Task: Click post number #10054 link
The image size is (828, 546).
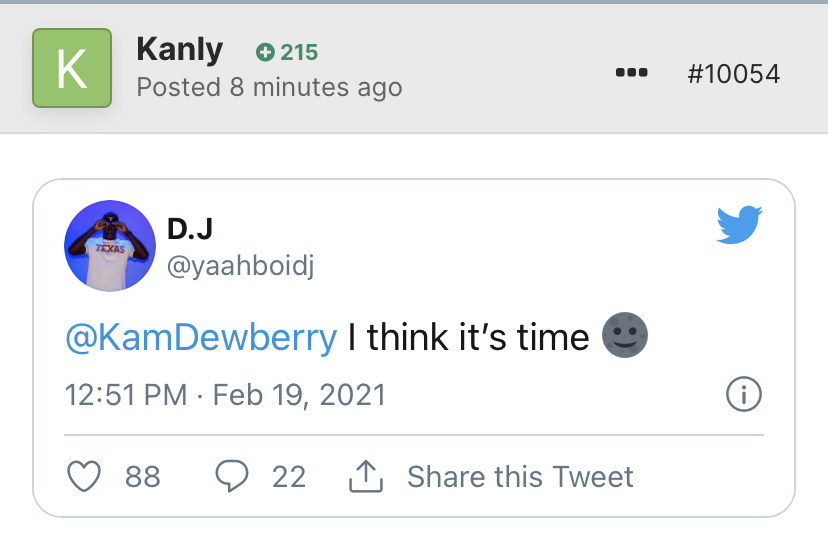Action: coord(733,73)
